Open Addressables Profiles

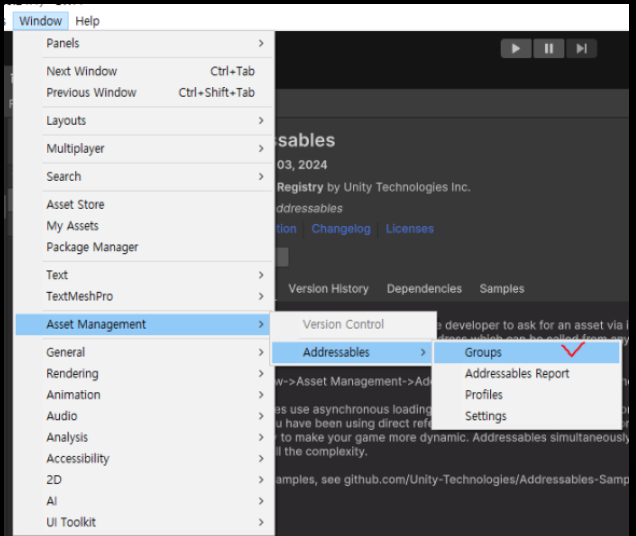[x=526, y=395]
